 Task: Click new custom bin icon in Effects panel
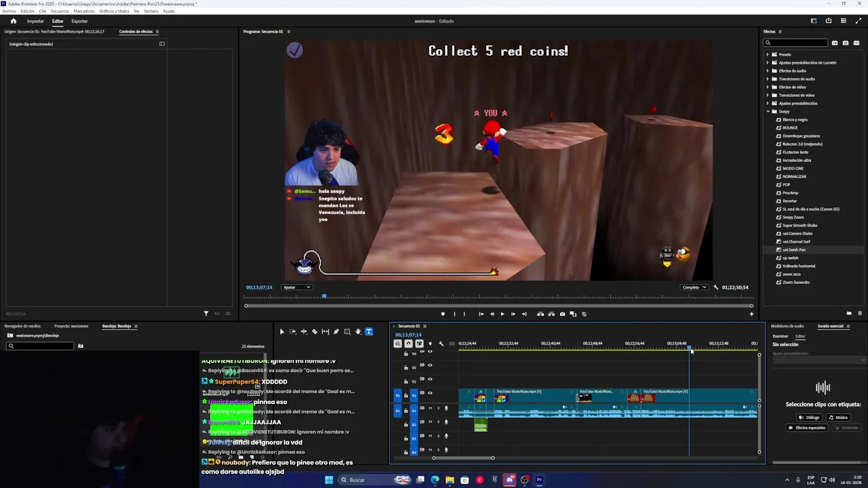pos(849,313)
